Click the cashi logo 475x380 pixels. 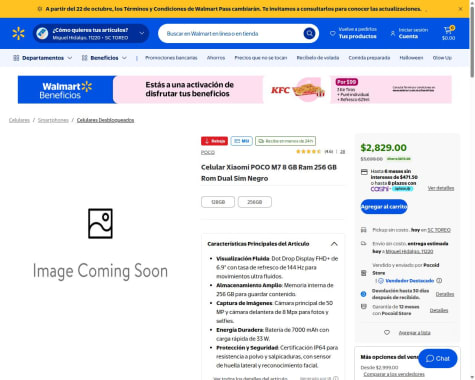click(x=380, y=189)
